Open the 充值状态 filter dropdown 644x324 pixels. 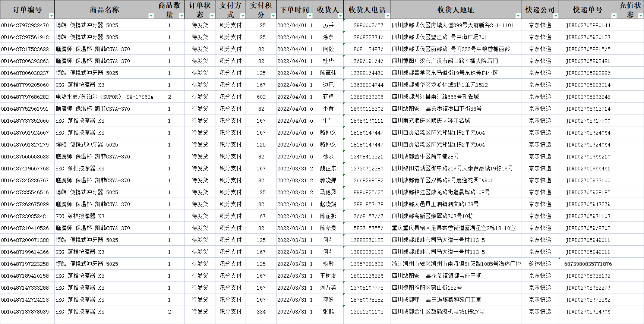[x=641, y=16]
